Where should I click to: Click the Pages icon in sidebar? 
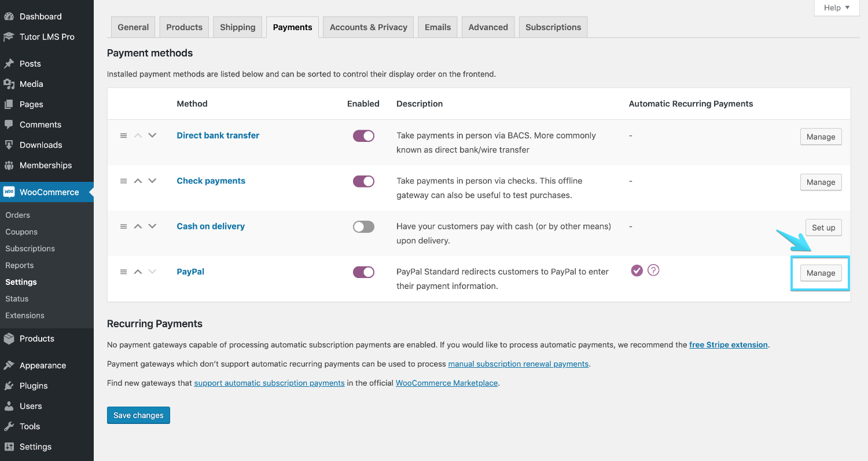(9, 104)
